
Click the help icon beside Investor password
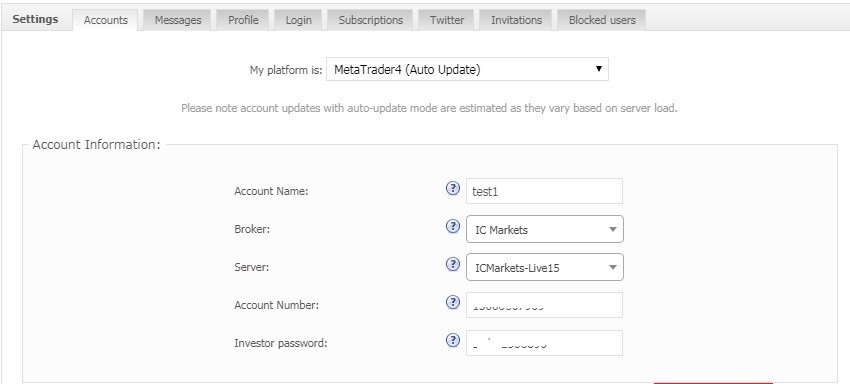(453, 340)
